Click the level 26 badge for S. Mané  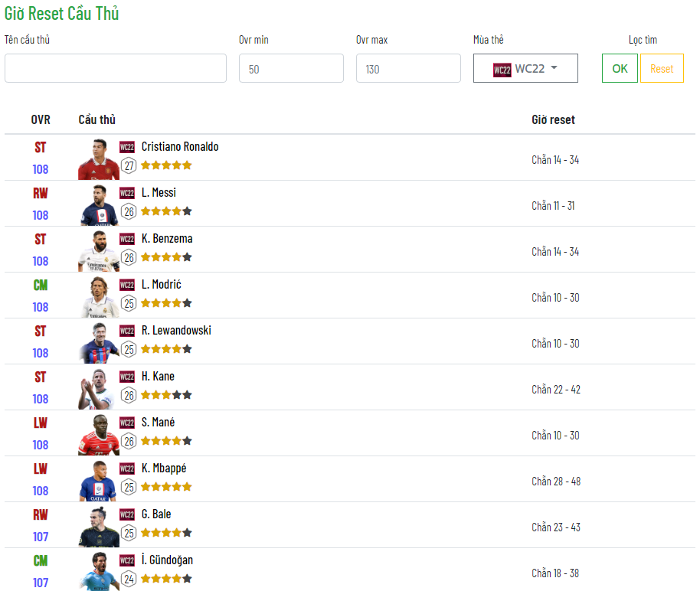[x=129, y=441]
